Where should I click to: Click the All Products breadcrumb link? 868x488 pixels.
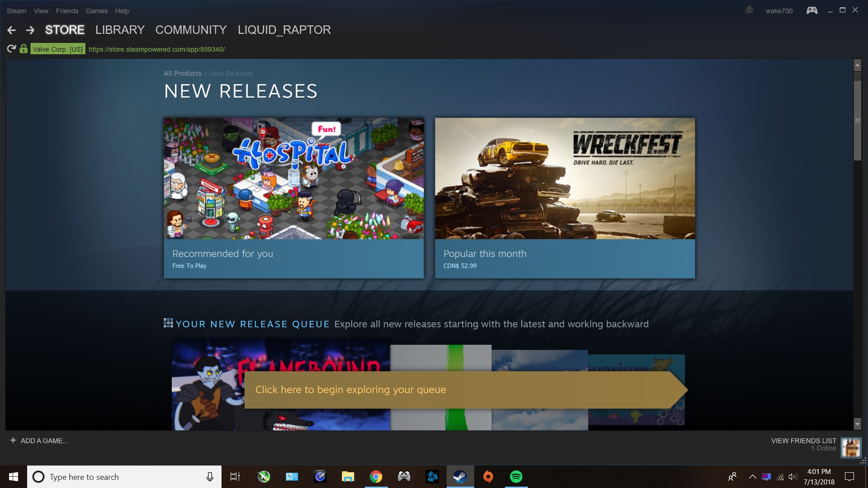pos(183,73)
